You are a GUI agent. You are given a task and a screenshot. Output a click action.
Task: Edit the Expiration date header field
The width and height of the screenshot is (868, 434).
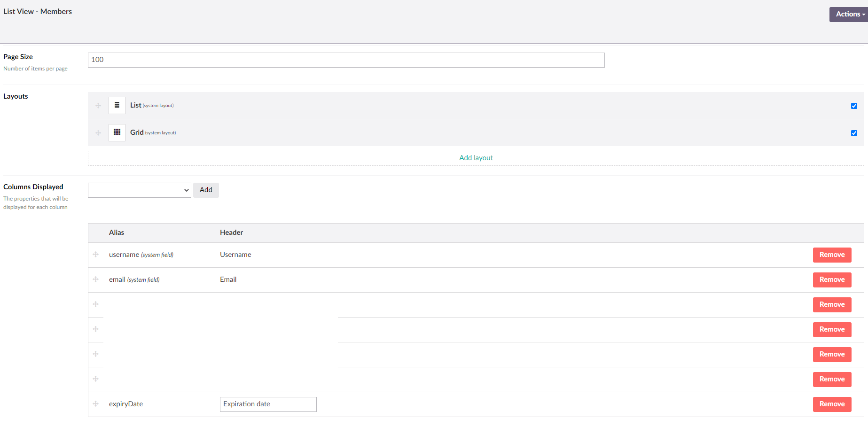(268, 404)
